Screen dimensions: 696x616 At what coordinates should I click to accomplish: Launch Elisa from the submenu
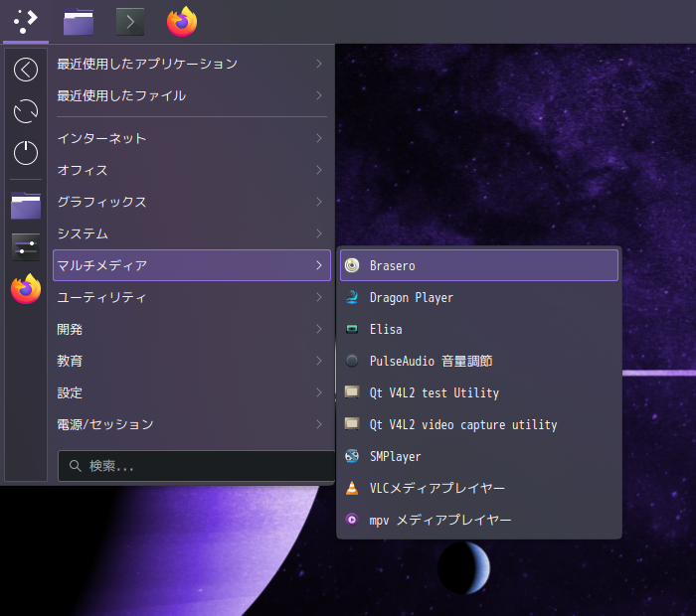479,329
